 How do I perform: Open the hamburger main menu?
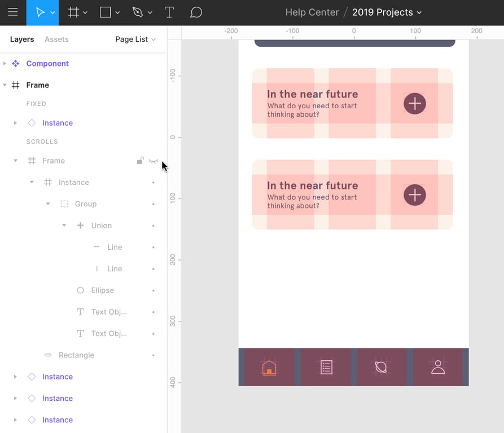point(12,12)
